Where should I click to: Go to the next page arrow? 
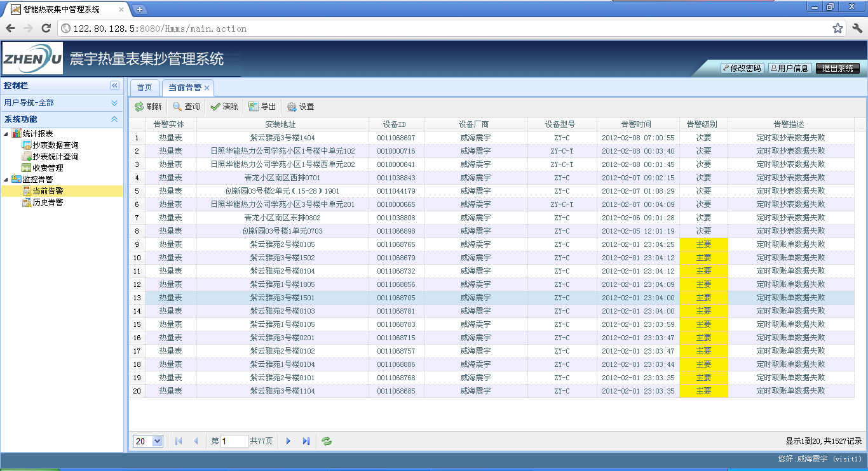click(x=288, y=441)
